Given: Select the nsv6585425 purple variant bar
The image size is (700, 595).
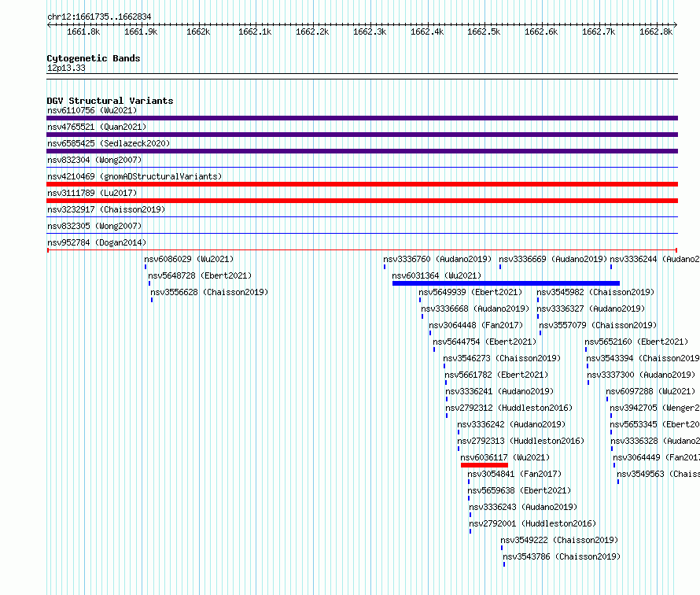Looking at the screenshot, I should [362, 151].
